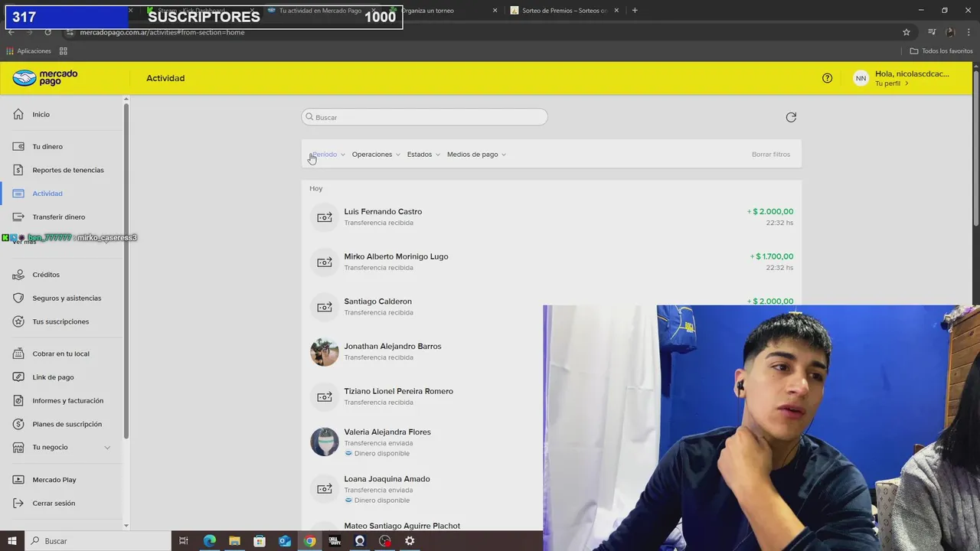Click the Buscar search field

pos(424,117)
